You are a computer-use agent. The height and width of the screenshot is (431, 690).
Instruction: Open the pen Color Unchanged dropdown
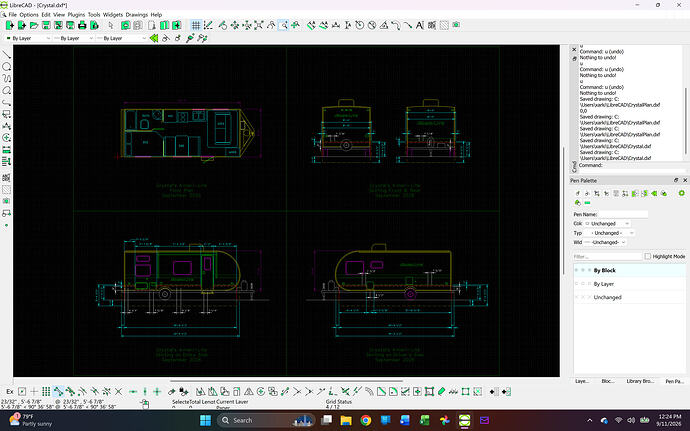point(607,224)
